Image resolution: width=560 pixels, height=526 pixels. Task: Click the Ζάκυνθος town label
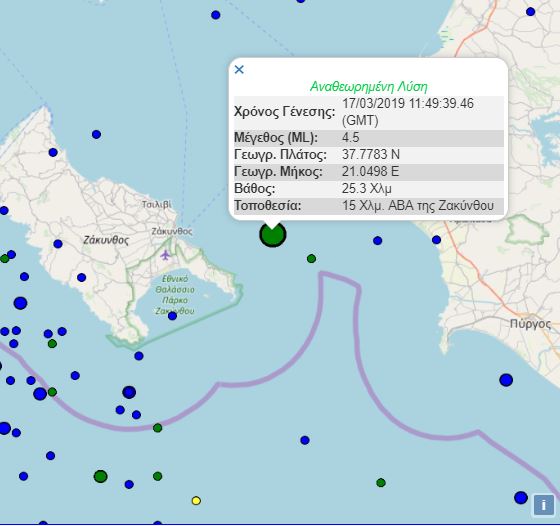[172, 231]
